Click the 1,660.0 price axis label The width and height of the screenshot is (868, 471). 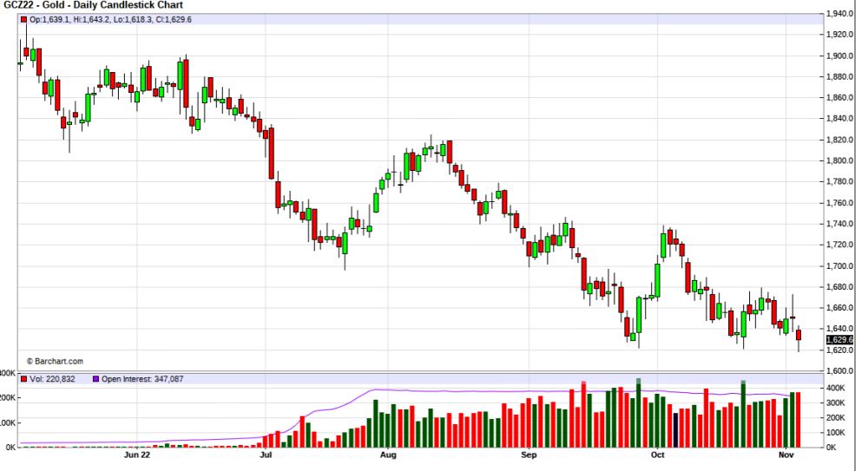click(x=839, y=308)
